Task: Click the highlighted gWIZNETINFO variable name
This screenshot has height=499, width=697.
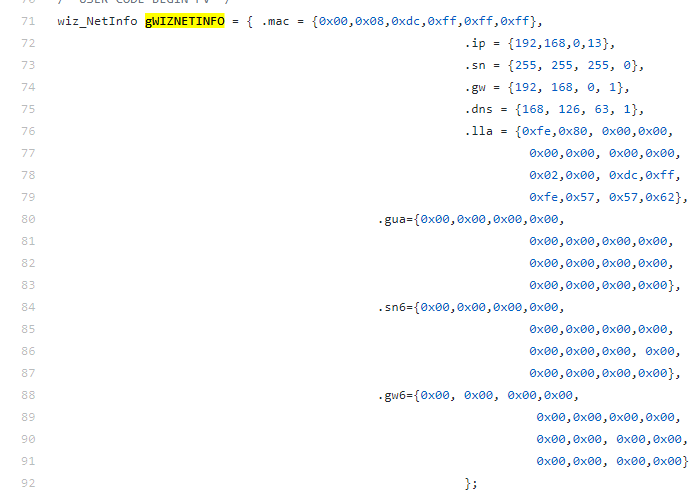Action: pos(184,21)
